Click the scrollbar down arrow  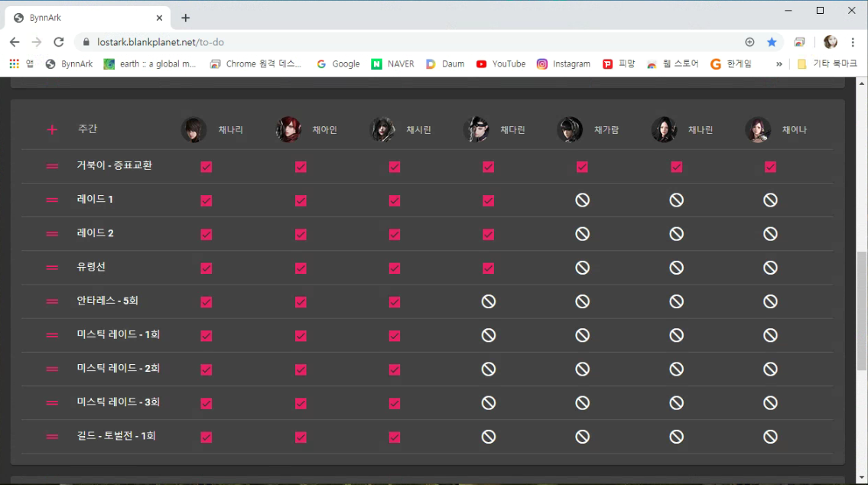click(861, 477)
